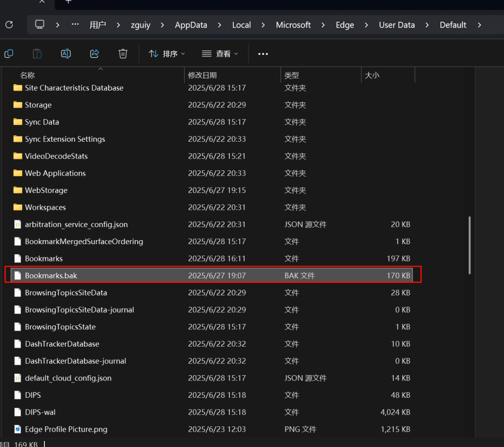
Task: Click the 197 KB size of Bookmarks
Action: click(398, 258)
